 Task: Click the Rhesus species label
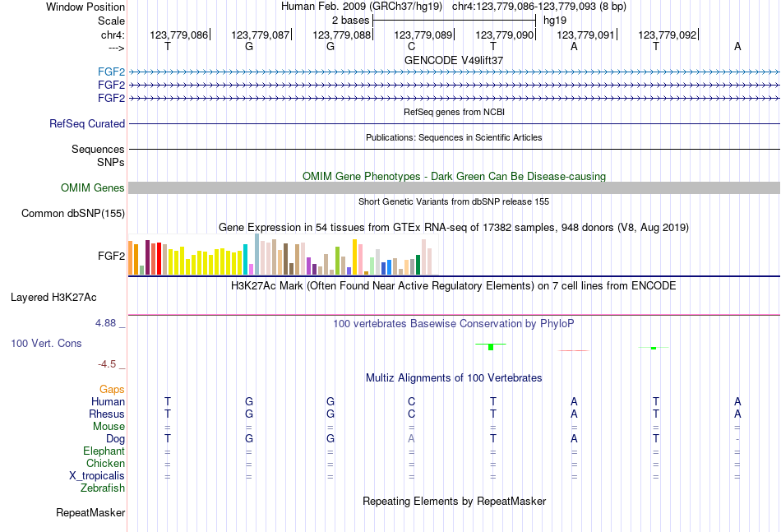[107, 414]
